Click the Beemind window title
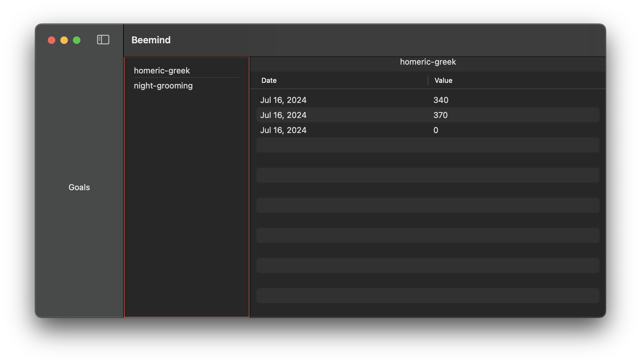641x364 pixels. 151,40
